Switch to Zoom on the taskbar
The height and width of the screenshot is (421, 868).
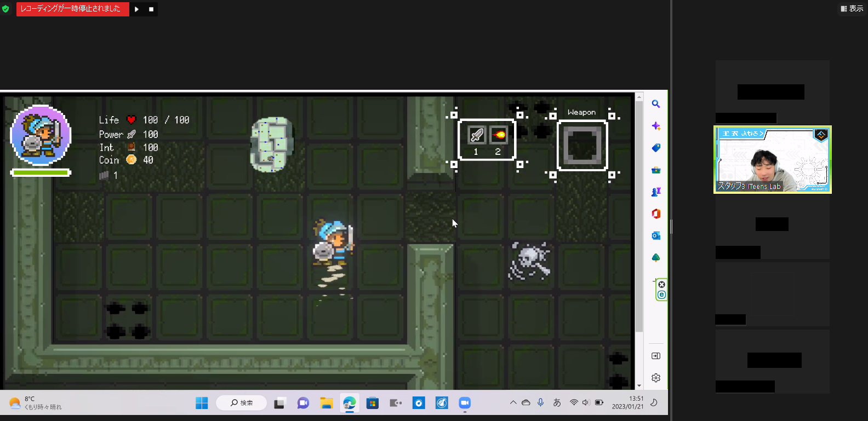465,403
